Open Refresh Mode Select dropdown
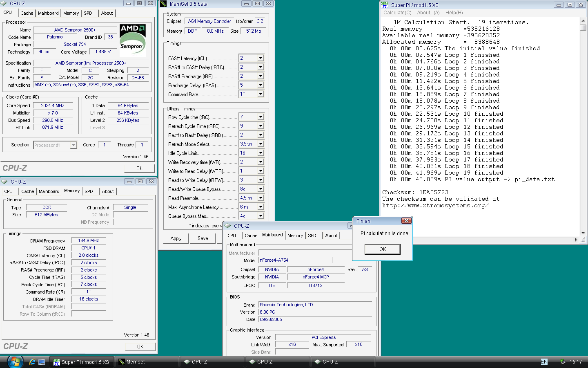This screenshot has width=588, height=368. (261, 144)
